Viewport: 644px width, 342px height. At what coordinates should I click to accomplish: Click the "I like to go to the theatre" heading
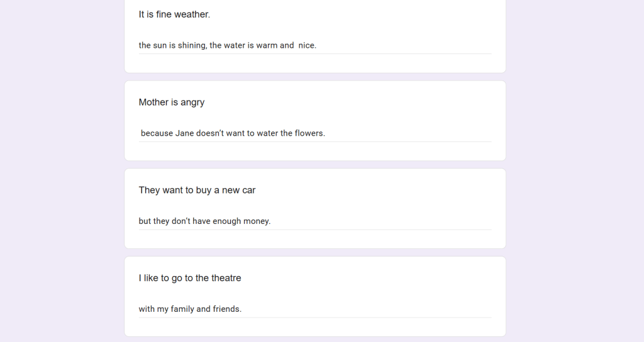tap(190, 279)
